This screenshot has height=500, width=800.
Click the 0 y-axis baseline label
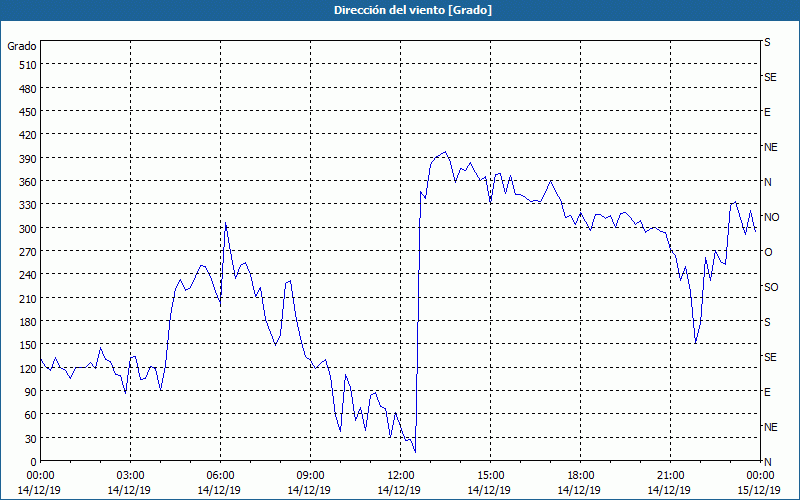coord(34,462)
